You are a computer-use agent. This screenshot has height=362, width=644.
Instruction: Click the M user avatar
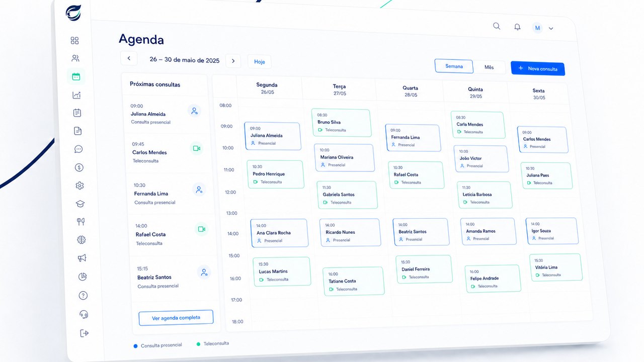point(537,28)
